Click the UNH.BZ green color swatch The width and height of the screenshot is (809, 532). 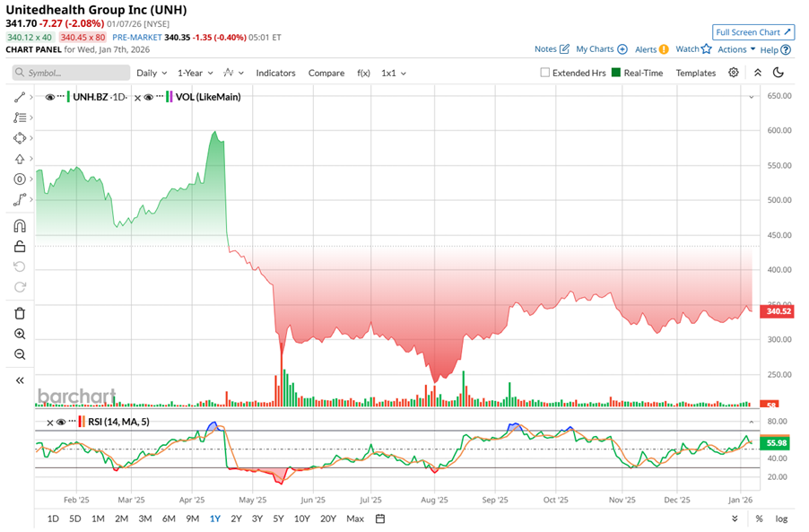(68, 97)
